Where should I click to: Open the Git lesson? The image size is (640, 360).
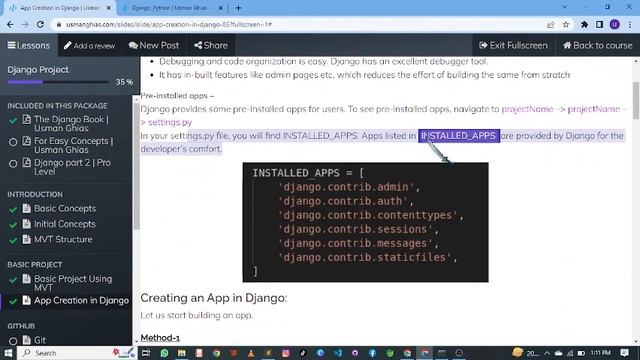40,340
